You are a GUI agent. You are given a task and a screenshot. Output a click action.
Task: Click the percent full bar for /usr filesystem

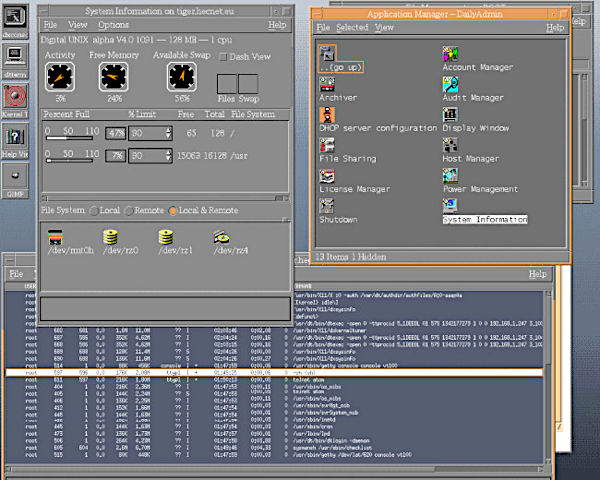pyautogui.click(x=69, y=161)
